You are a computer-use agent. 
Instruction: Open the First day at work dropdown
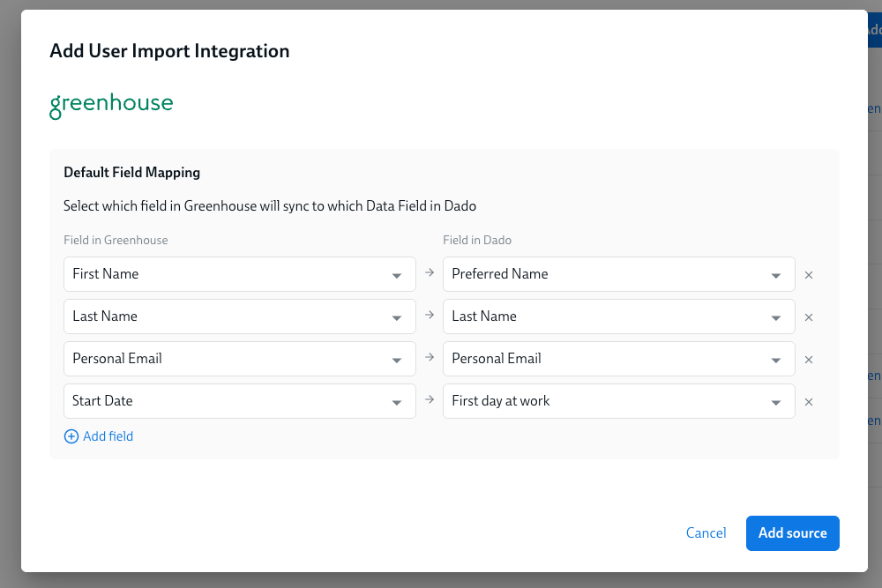click(619, 401)
